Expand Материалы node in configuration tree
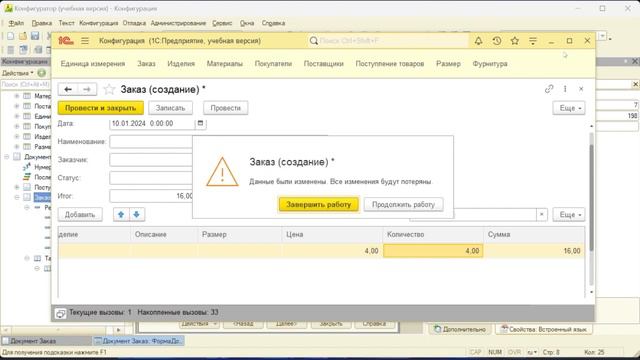 (17, 96)
